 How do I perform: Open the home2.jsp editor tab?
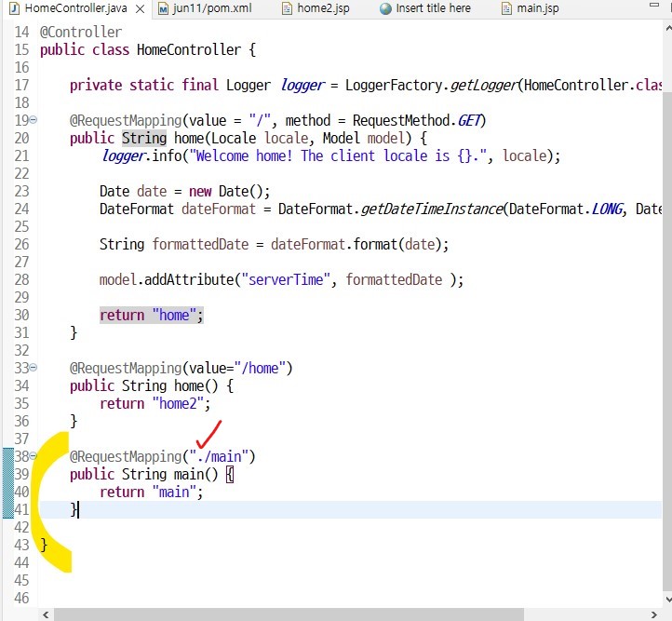323,8
